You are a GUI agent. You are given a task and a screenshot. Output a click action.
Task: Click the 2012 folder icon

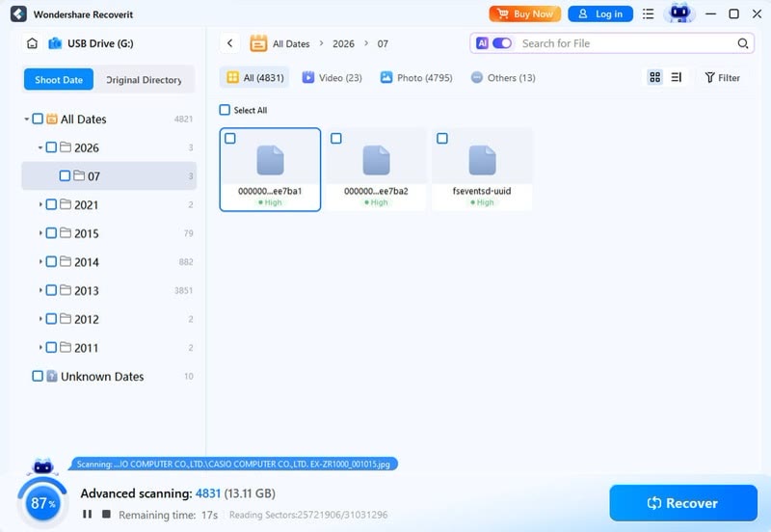pos(66,319)
